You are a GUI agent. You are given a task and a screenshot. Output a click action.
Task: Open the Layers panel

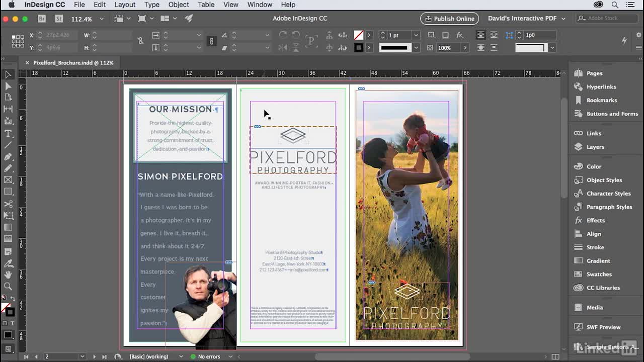[595, 147]
